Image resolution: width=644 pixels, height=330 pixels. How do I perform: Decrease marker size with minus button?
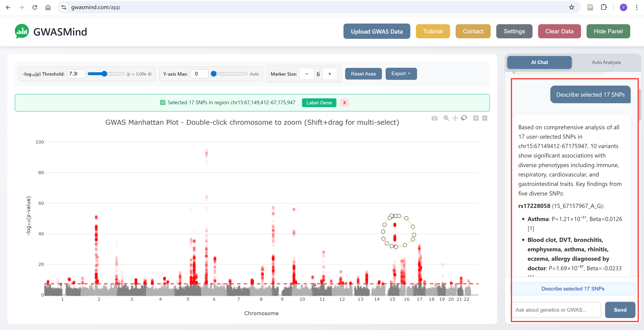click(307, 74)
